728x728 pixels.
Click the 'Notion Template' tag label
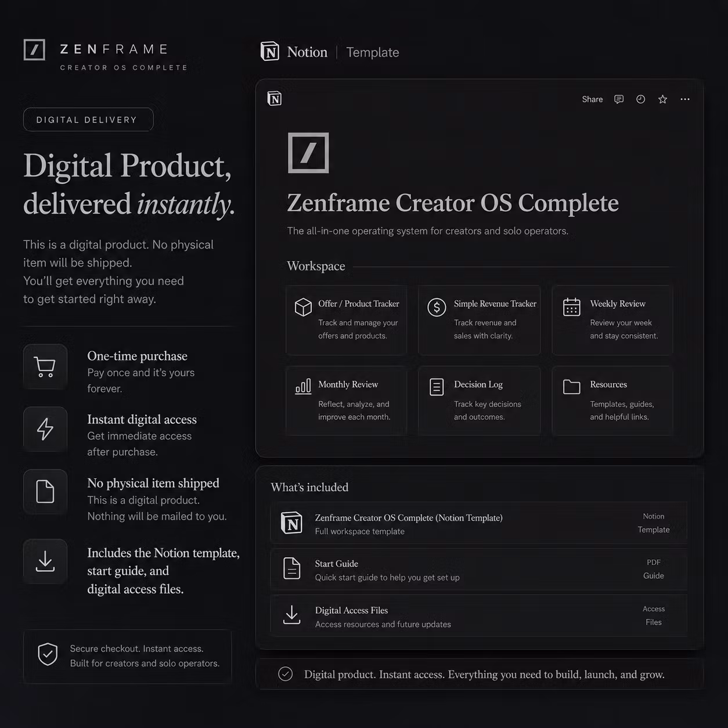pyautogui.click(x=654, y=522)
